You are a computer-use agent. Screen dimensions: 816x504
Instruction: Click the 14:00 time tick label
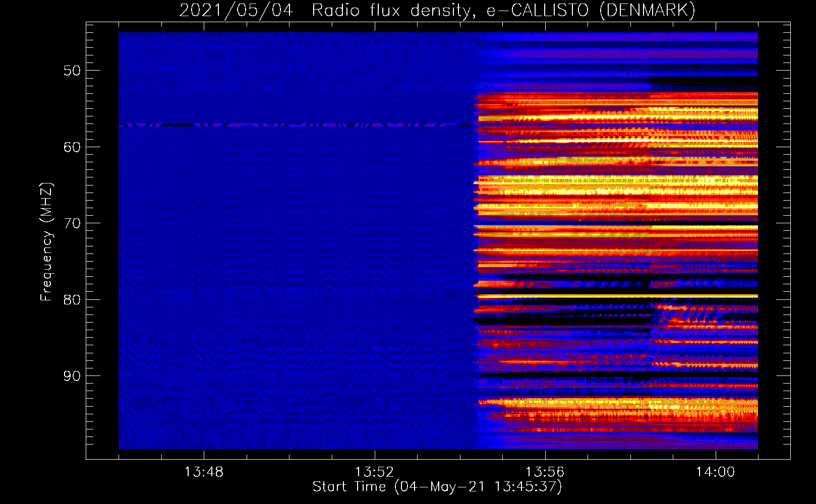point(715,472)
